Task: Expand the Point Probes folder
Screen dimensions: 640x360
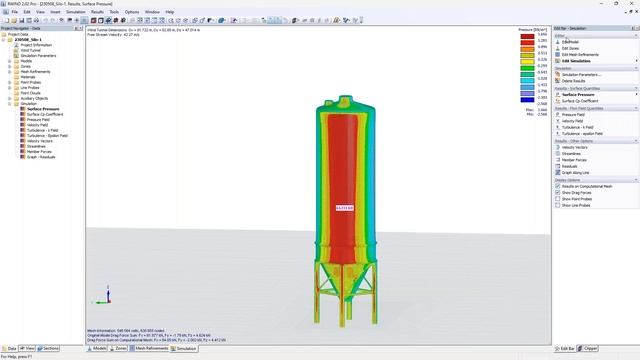Action: pyautogui.click(x=10, y=82)
